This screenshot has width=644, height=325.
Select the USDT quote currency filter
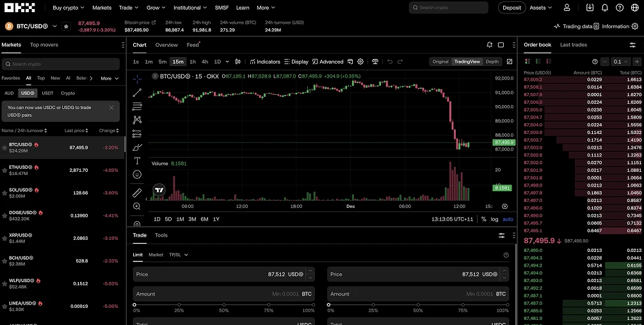coord(47,94)
